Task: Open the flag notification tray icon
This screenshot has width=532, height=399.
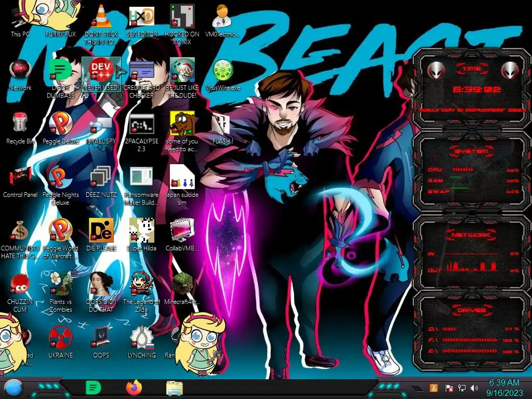Action: (x=448, y=388)
